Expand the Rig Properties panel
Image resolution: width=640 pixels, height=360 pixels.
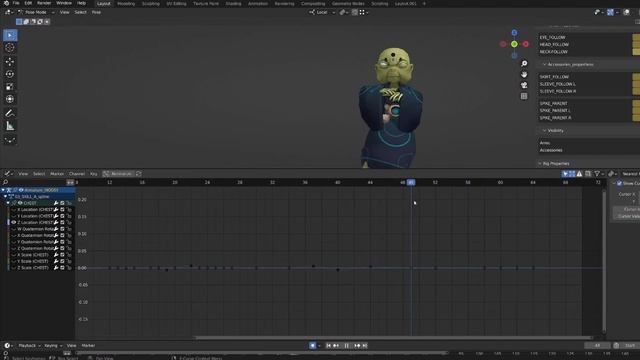540,164
